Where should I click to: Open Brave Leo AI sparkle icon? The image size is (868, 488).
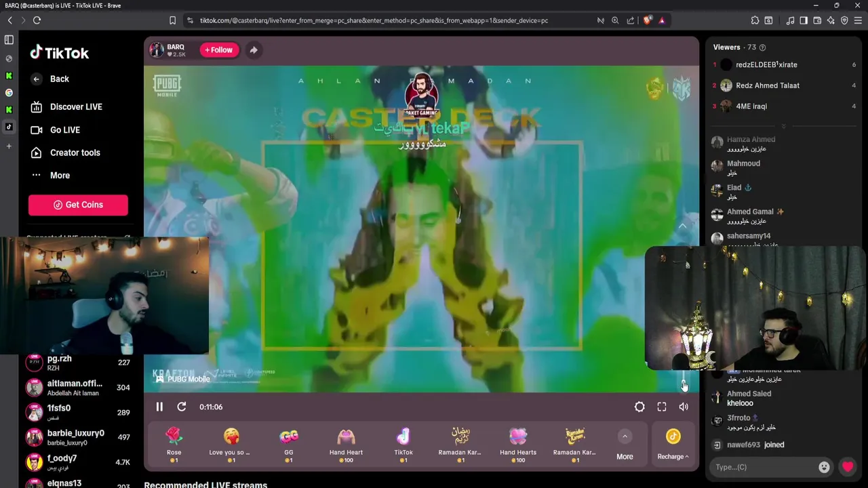(831, 20)
